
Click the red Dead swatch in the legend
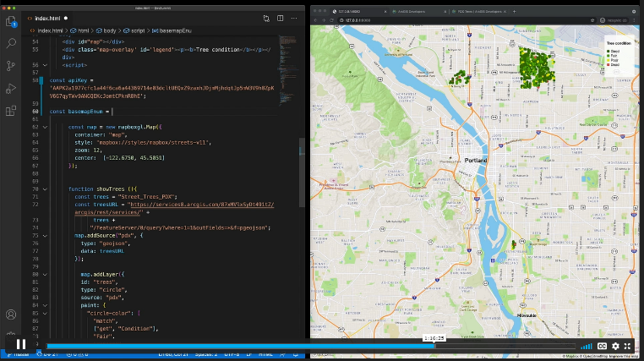(609, 65)
